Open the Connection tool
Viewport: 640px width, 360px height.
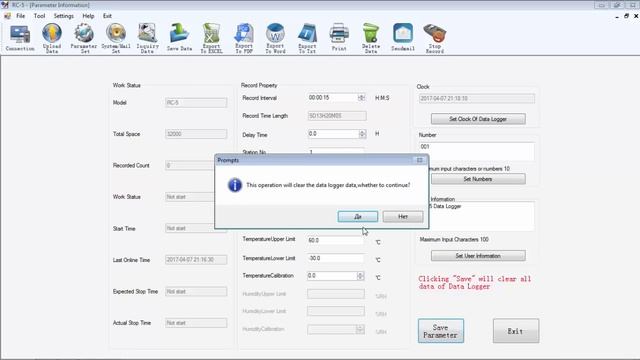pos(20,38)
